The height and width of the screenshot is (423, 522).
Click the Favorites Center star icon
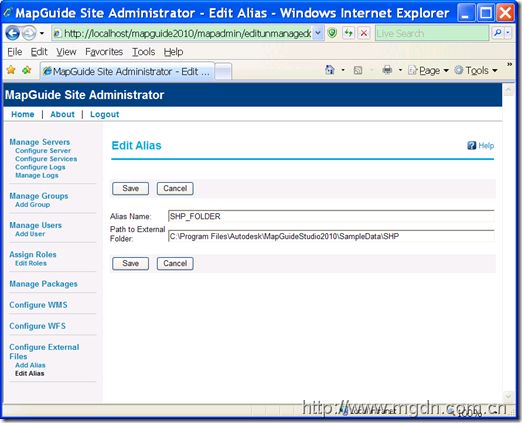(x=11, y=70)
